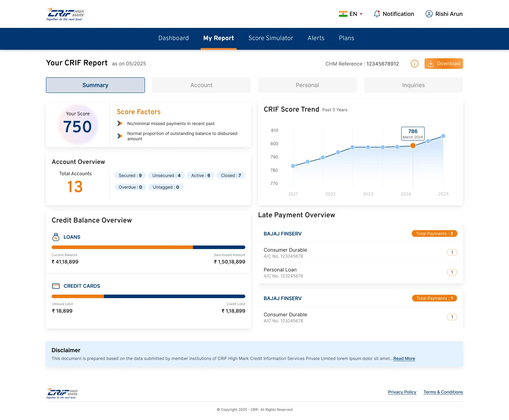Download the CRIF report
This screenshot has height=420, width=509.
444,64
